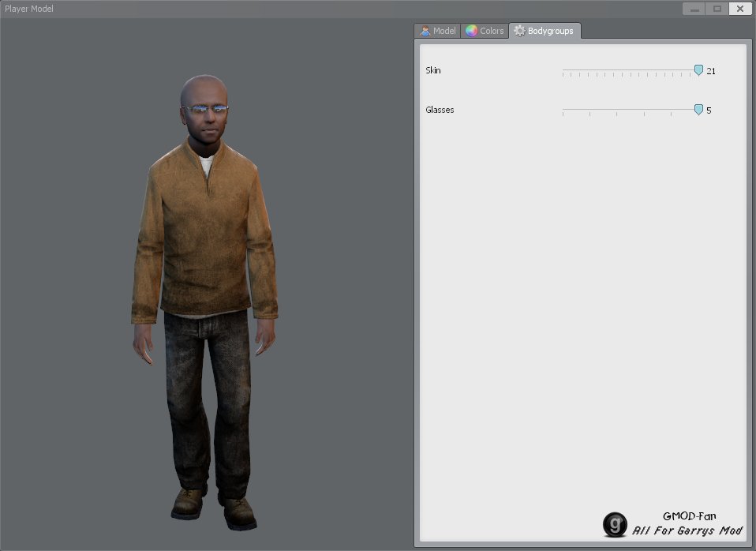Click the Skin slider handle

point(698,70)
